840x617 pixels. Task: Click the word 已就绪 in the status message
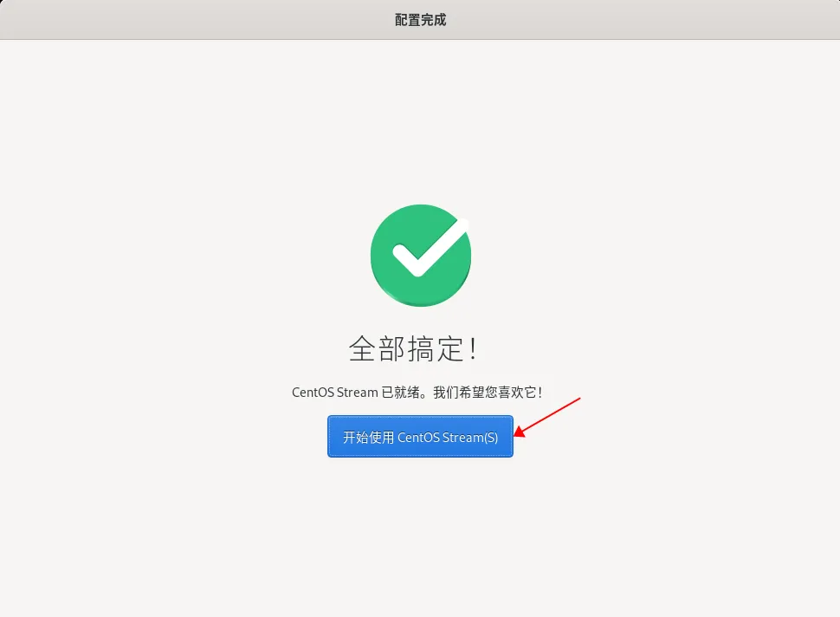pyautogui.click(x=400, y=393)
